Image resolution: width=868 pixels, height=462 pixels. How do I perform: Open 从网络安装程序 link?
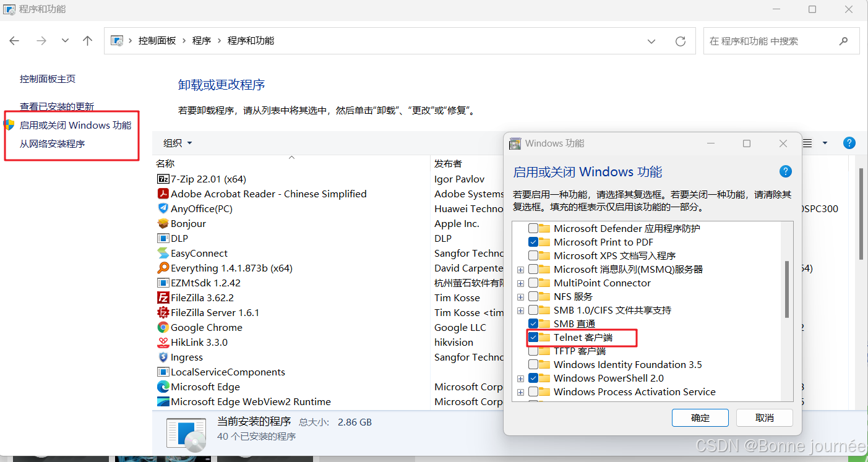coord(52,143)
